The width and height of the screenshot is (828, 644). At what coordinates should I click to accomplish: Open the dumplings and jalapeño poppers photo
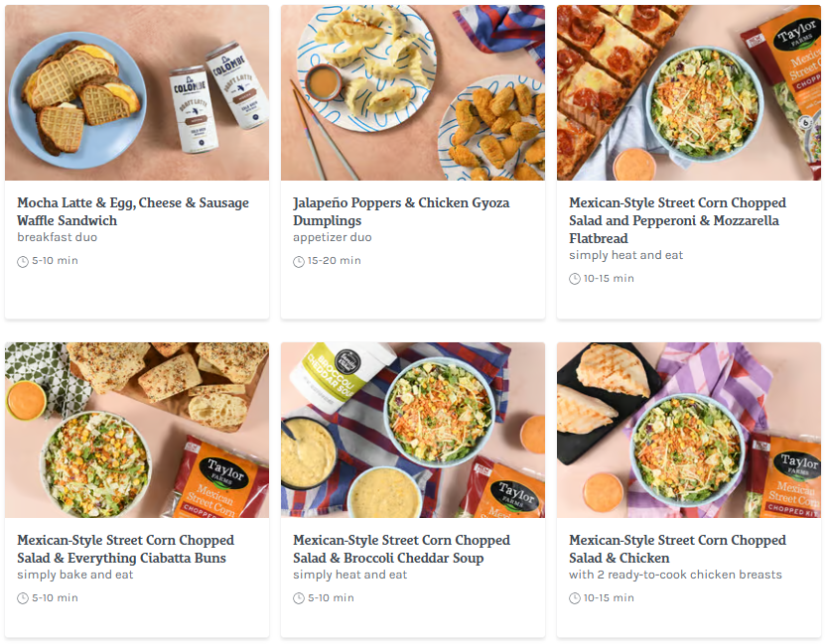(413, 93)
